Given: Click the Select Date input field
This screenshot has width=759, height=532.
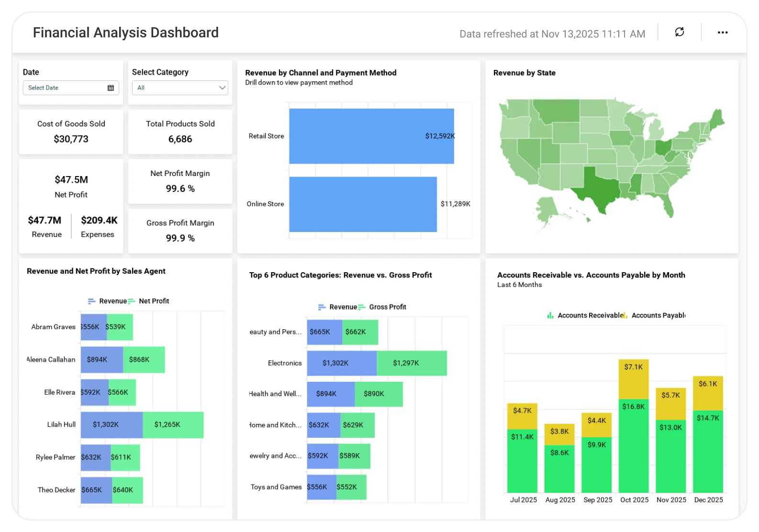Looking at the screenshot, I should tap(70, 88).
